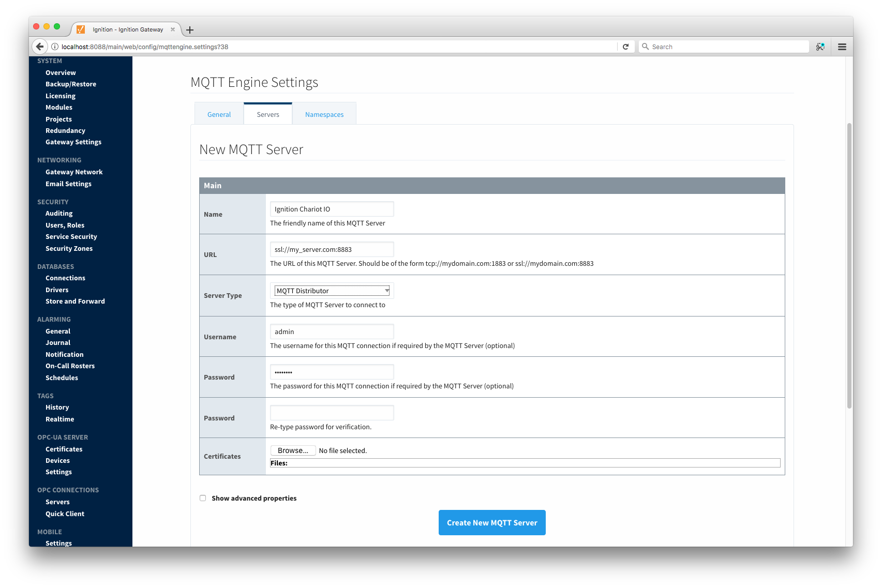Screen dimensions: 882x588
Task: Click Browse to choose a certificate file
Action: pos(292,450)
